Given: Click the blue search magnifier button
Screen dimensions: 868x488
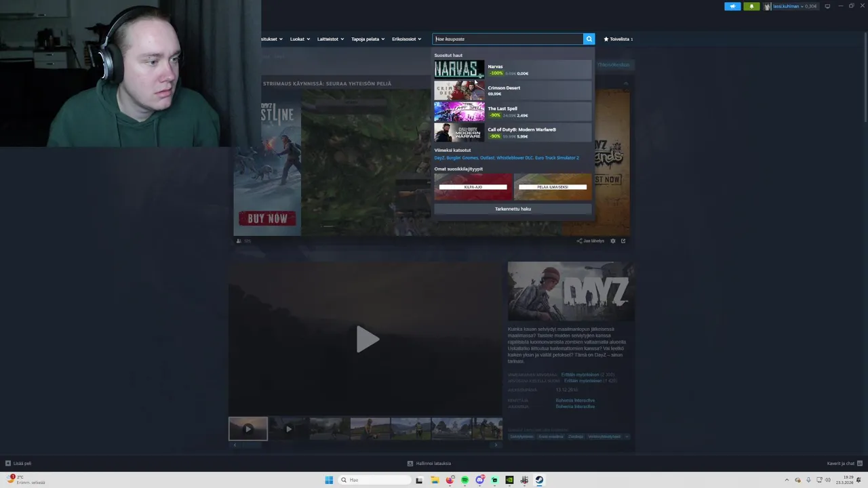Looking at the screenshot, I should 589,39.
